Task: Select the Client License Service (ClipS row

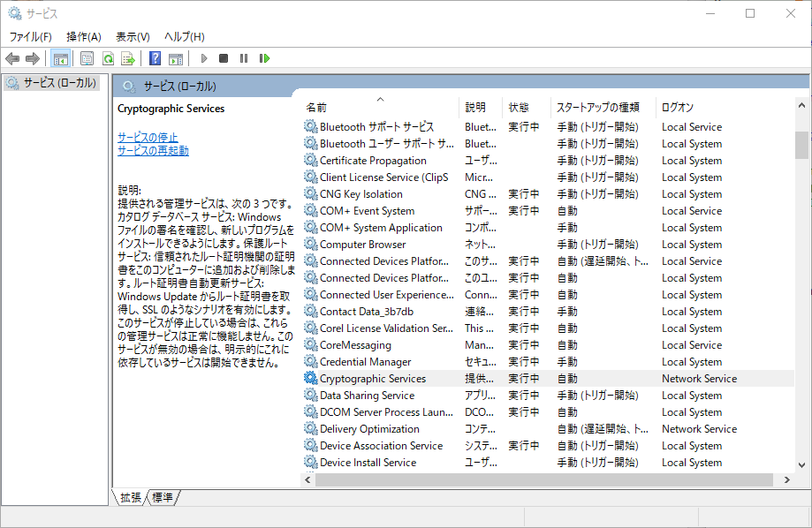Action: (x=548, y=177)
